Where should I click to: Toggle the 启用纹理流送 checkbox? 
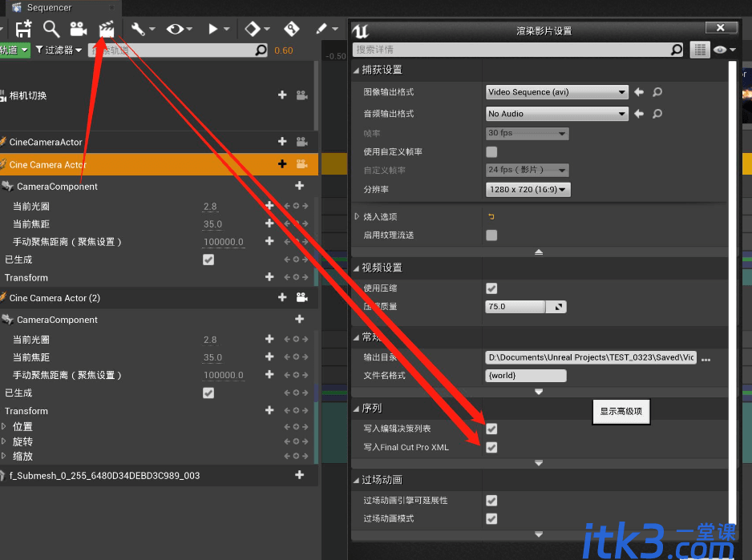point(491,235)
